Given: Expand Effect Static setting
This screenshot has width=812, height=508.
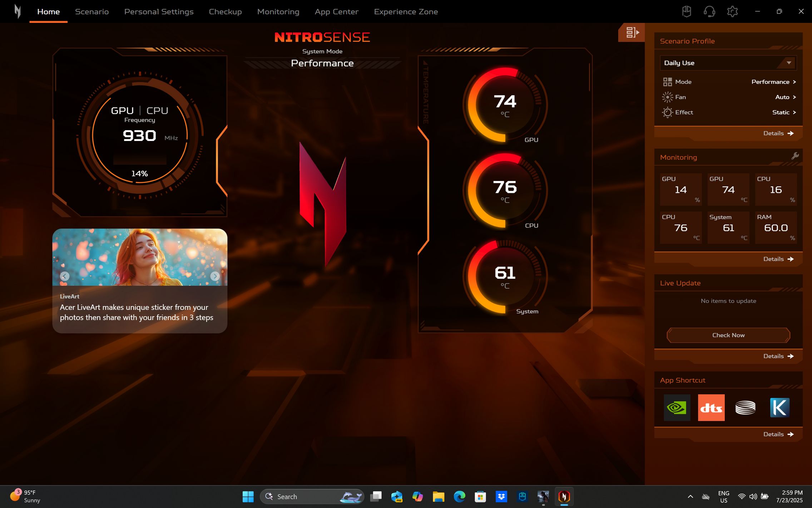Looking at the screenshot, I should (784, 112).
